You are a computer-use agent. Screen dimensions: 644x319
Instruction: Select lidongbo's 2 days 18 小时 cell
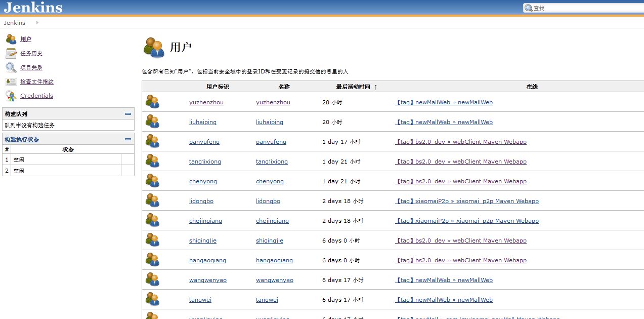pos(343,201)
